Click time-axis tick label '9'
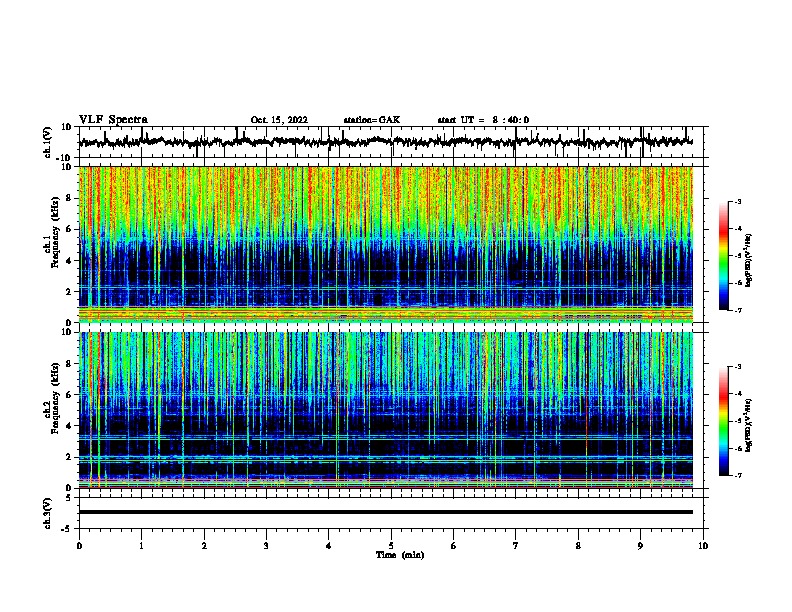The width and height of the screenshot is (792, 612). (x=640, y=546)
